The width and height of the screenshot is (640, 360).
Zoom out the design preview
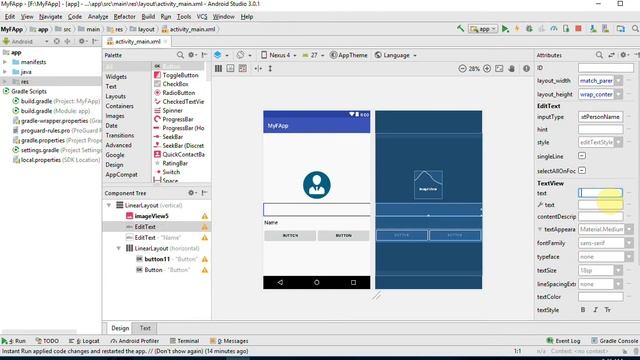pyautogui.click(x=462, y=69)
